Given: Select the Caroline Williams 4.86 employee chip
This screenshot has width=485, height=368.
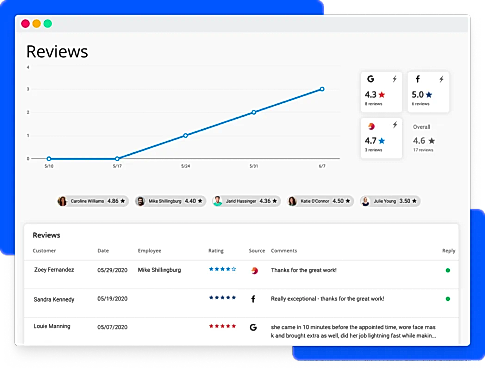Looking at the screenshot, I should (x=93, y=201).
